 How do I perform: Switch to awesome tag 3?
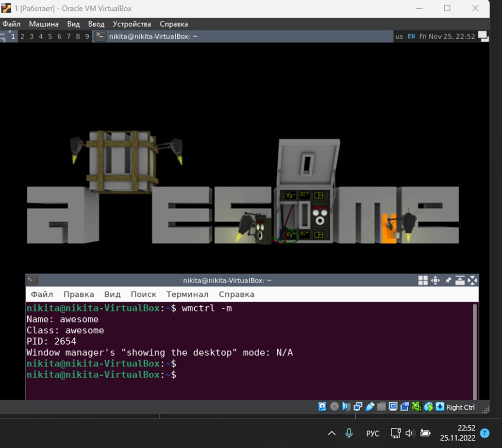coord(32,36)
